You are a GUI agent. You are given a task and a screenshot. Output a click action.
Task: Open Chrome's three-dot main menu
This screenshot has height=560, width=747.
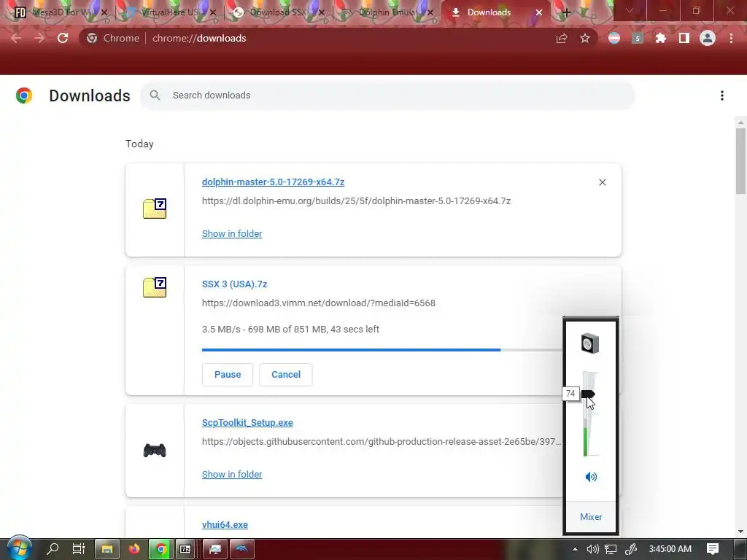[x=731, y=38]
